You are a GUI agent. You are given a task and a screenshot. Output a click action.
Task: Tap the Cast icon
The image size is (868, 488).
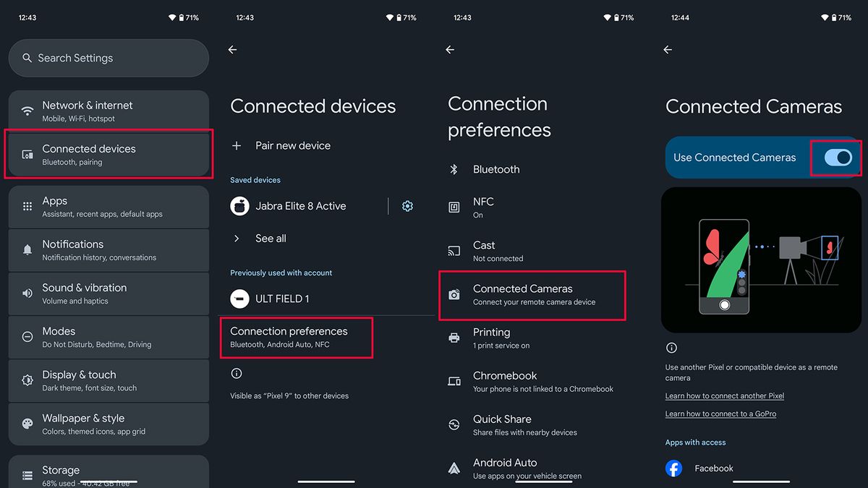point(454,251)
